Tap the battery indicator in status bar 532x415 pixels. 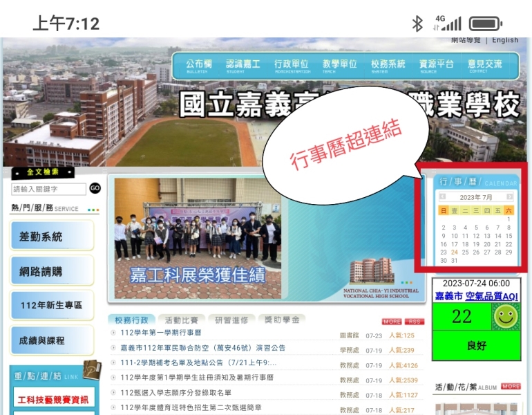coord(486,24)
